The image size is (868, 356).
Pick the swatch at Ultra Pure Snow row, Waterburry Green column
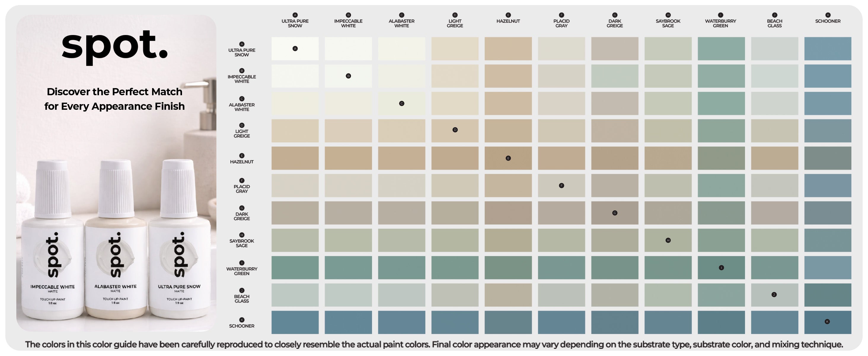pos(722,49)
